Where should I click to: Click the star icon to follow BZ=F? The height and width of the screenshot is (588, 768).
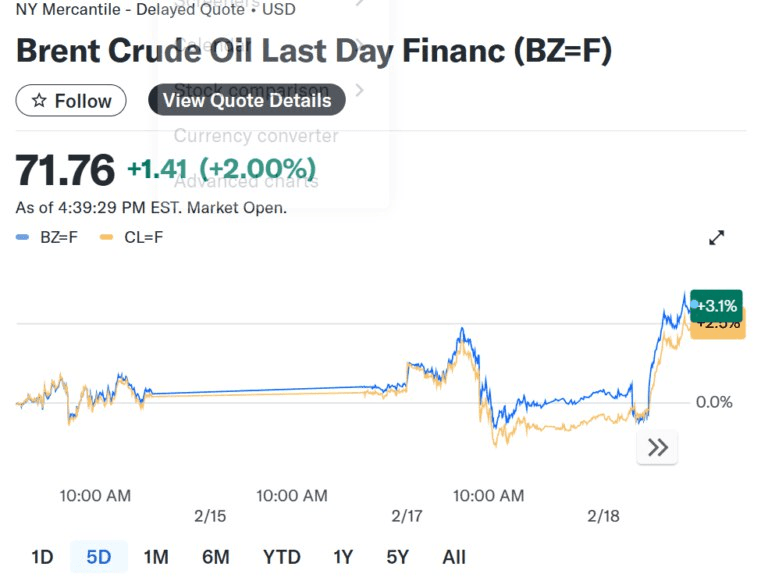pos(40,101)
